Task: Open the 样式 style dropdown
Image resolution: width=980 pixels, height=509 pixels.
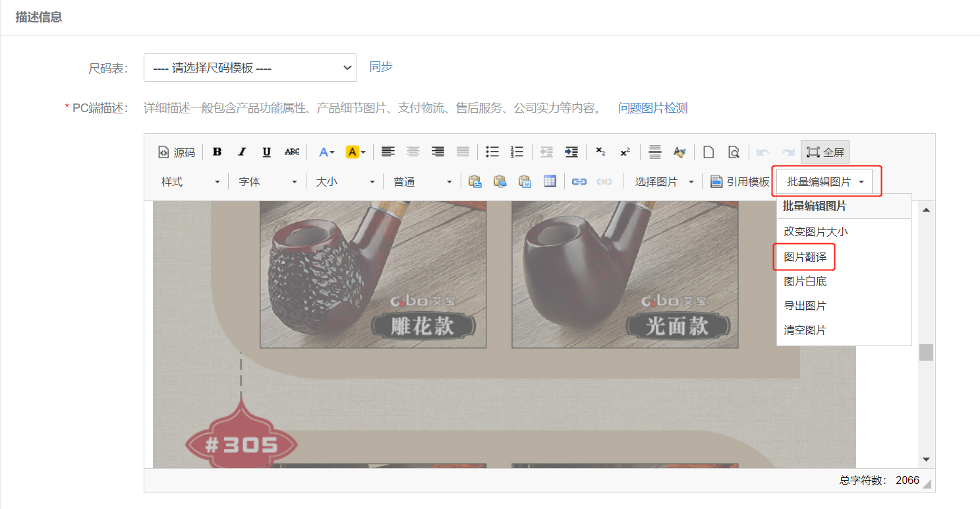Action: click(190, 182)
